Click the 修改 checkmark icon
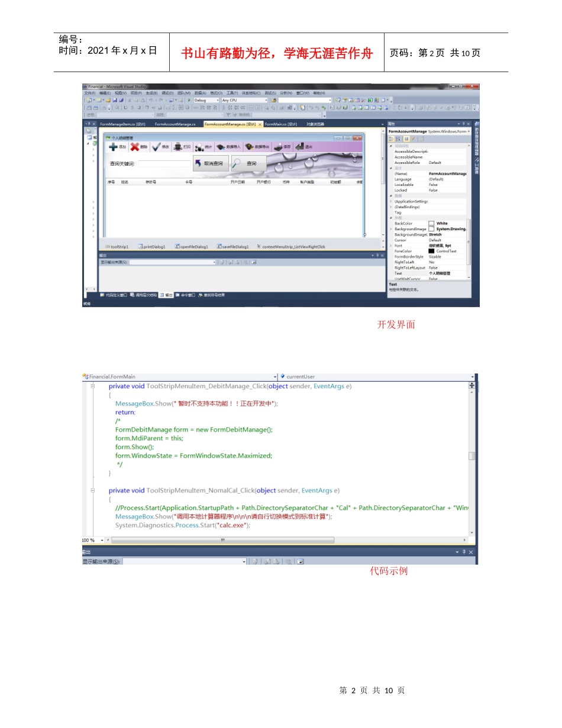Viewport: 562px width, 728px height. pyautogui.click(x=156, y=146)
